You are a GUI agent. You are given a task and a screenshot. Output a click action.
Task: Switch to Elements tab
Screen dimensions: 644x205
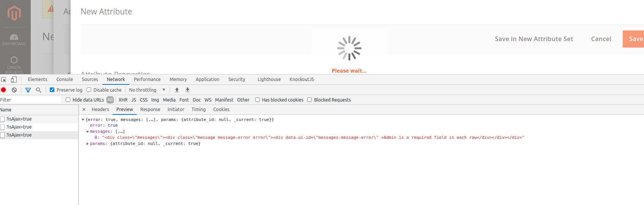(x=38, y=79)
